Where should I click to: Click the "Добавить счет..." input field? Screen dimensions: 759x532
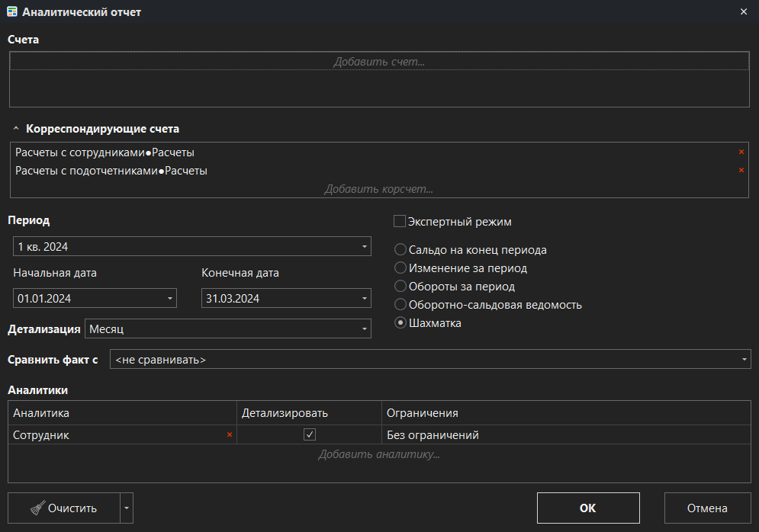pyautogui.click(x=379, y=61)
